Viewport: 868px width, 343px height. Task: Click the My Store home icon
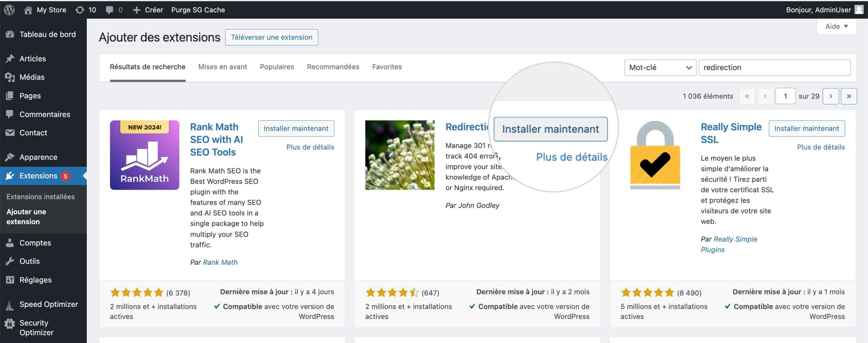28,10
